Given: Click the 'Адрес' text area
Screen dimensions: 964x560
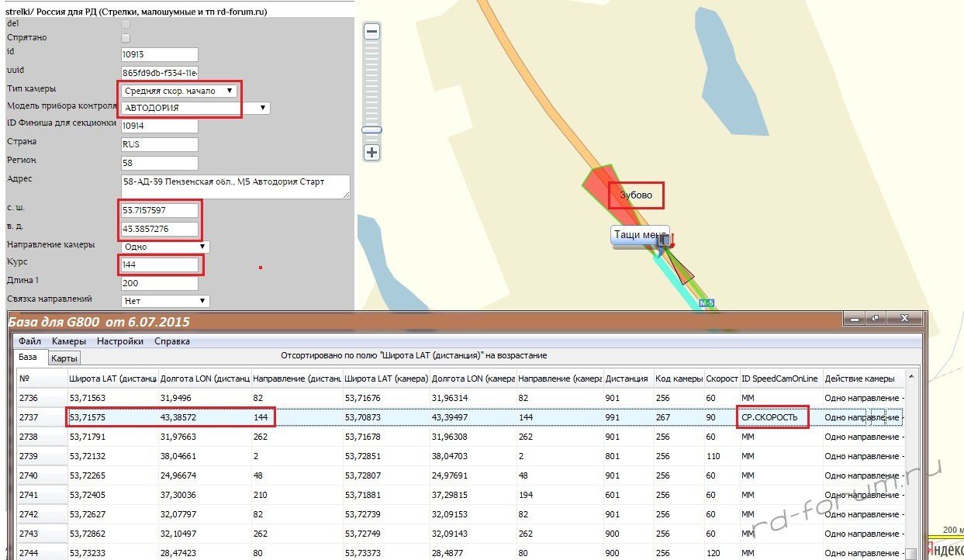Looking at the screenshot, I should [x=236, y=186].
